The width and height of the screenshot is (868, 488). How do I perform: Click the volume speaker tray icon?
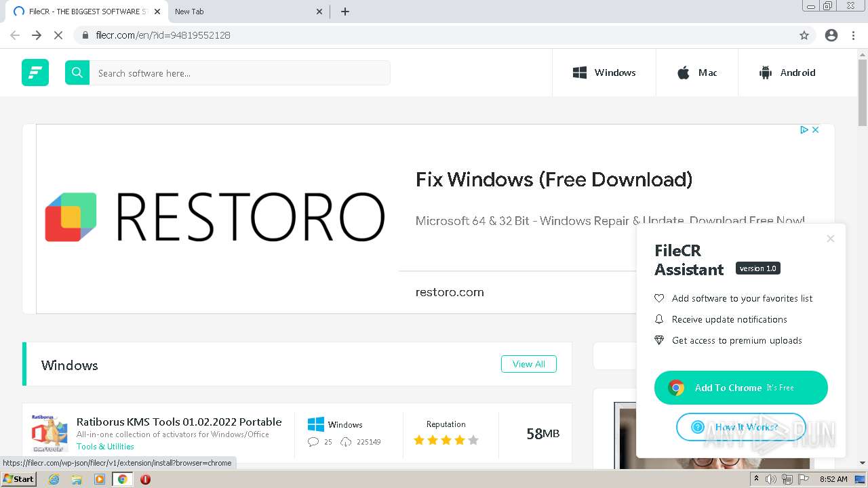point(771,479)
